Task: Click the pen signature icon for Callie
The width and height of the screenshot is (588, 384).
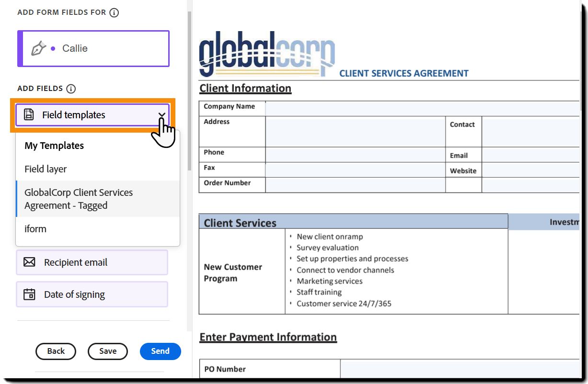Action: coord(39,48)
